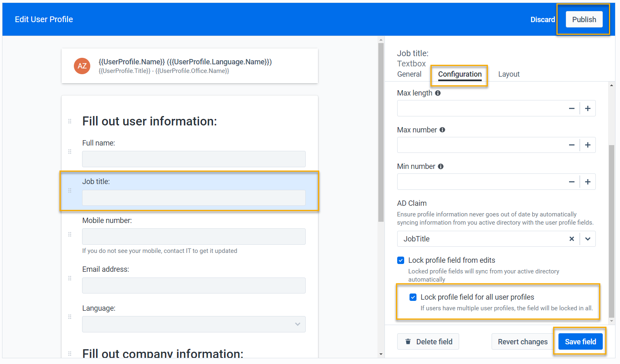Screen dimensions: 620x364
Task: Increase Min number with plus button
Action: tap(588, 182)
